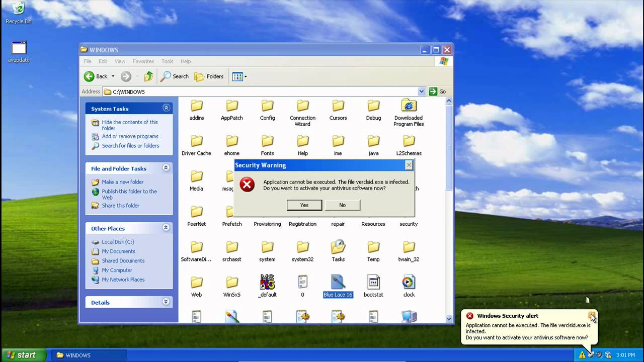
Task: Click the Up folder toolbar icon
Action: coord(148,76)
